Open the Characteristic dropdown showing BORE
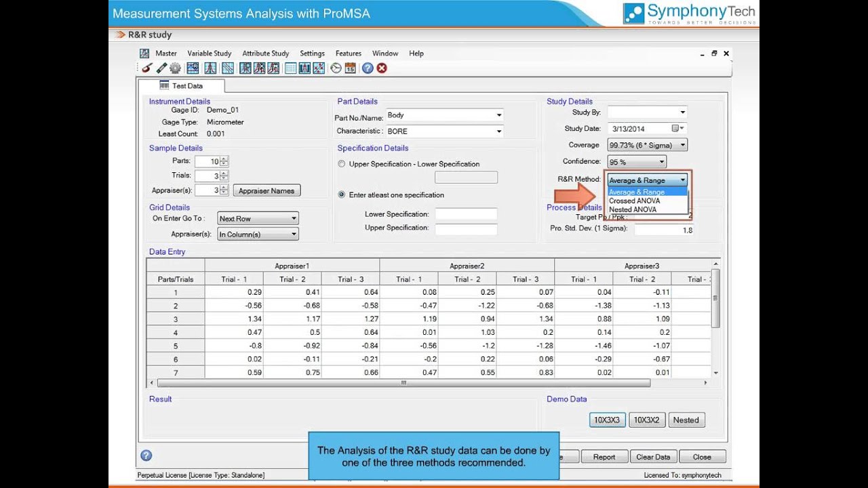 click(499, 131)
